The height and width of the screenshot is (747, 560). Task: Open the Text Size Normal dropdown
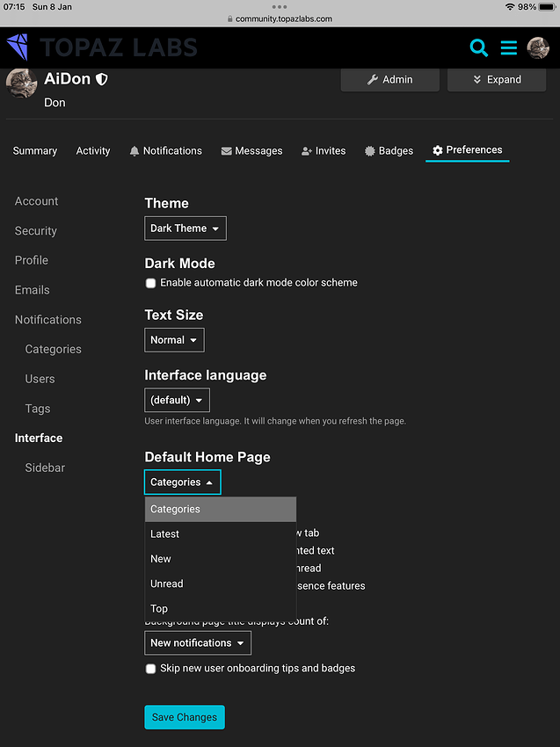point(174,340)
